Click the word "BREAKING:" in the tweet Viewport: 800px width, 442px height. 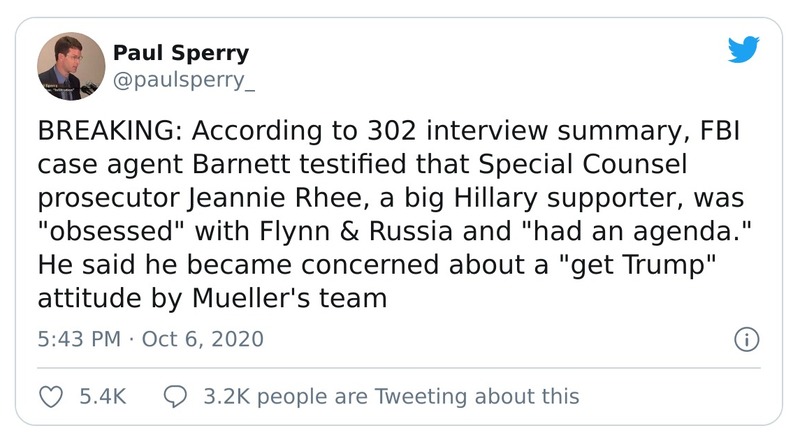point(98,134)
